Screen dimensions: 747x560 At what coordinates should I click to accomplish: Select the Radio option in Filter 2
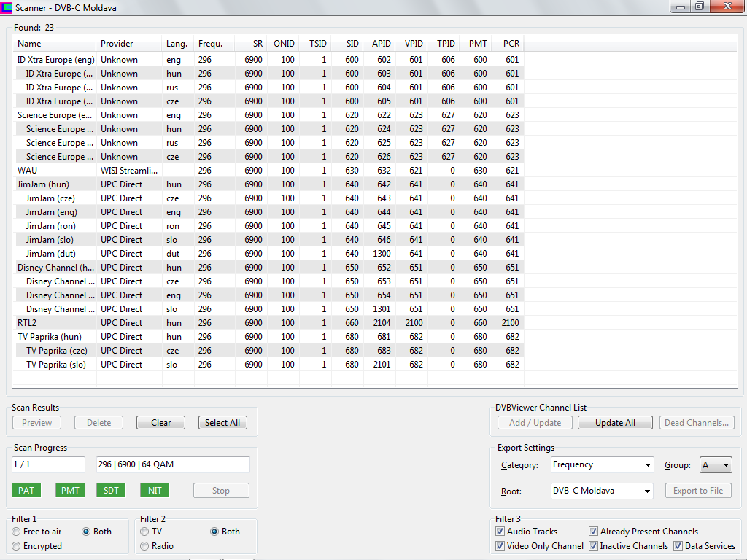point(144,546)
